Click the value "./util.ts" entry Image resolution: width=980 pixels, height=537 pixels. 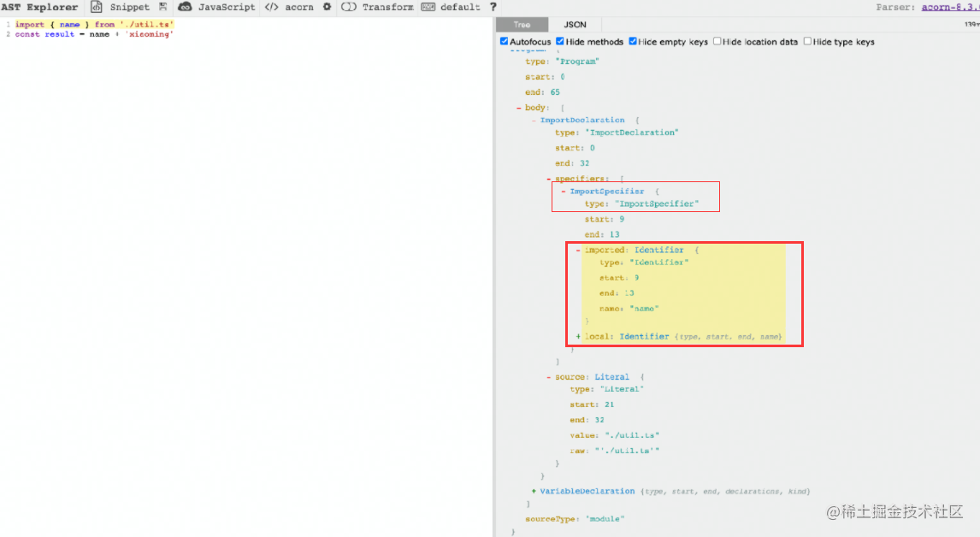[x=614, y=435]
